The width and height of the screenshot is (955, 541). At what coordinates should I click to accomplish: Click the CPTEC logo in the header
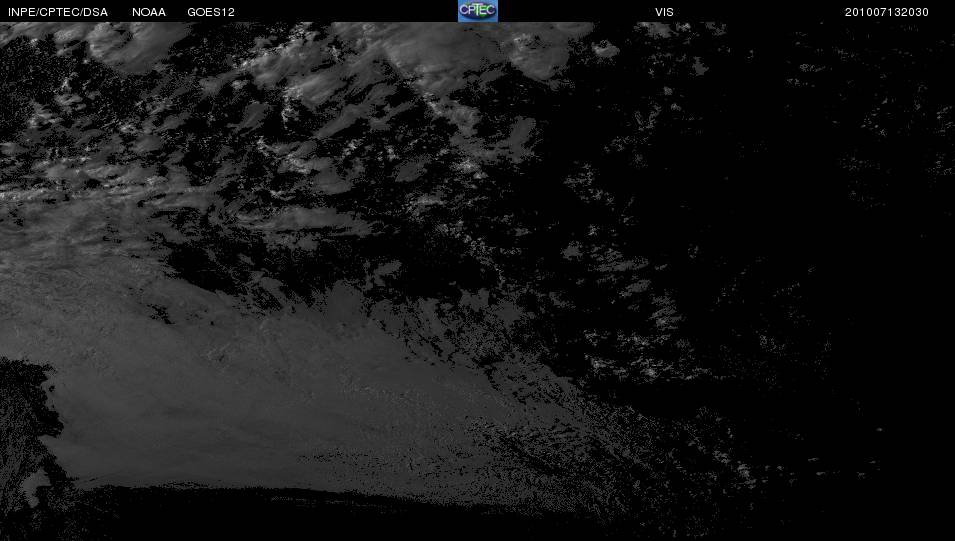pyautogui.click(x=478, y=11)
